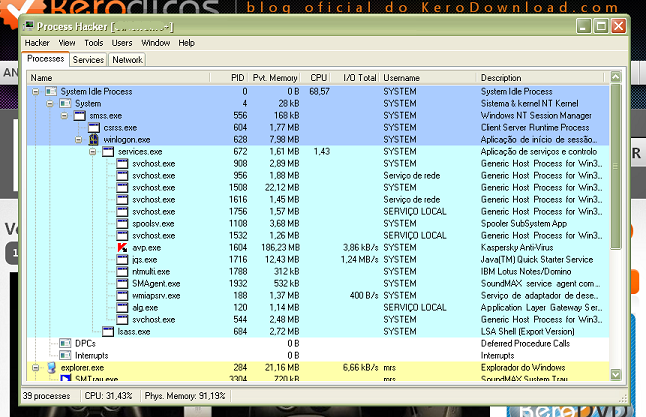Open the Tools menu

(x=94, y=43)
